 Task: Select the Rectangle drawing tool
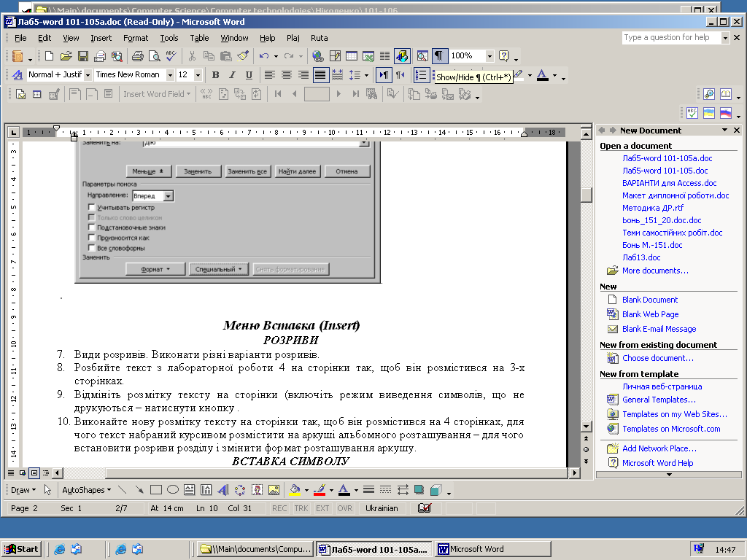[x=156, y=489]
